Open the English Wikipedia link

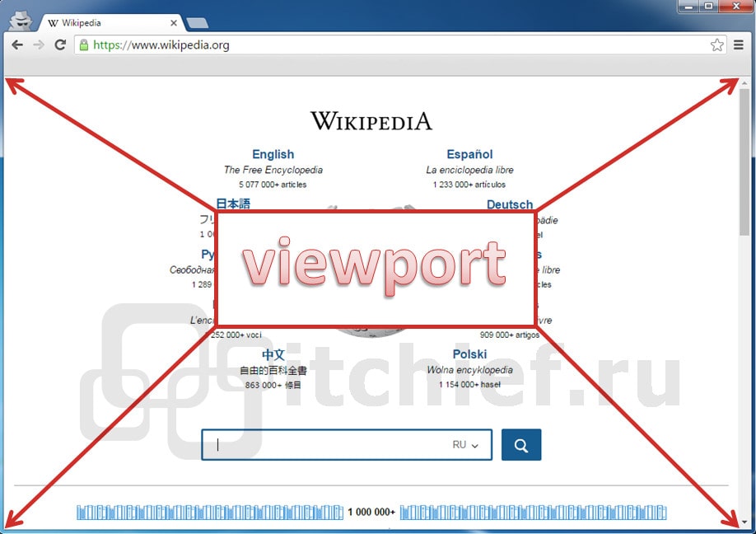click(x=273, y=154)
